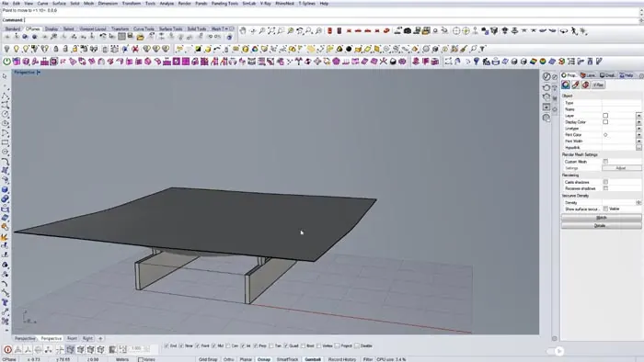Open the Print Color dropdown arrow

(x=638, y=135)
